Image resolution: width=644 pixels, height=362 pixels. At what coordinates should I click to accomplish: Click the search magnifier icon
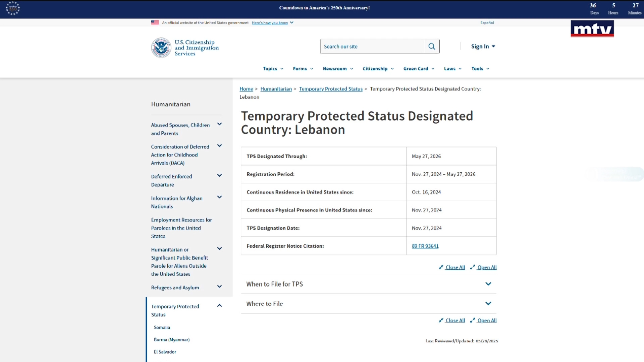(x=432, y=47)
